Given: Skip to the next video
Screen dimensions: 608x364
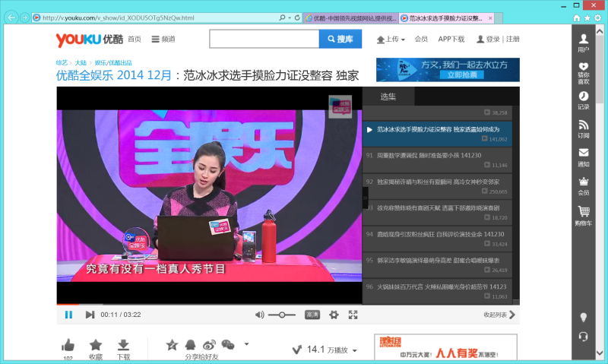Looking at the screenshot, I should point(90,315).
